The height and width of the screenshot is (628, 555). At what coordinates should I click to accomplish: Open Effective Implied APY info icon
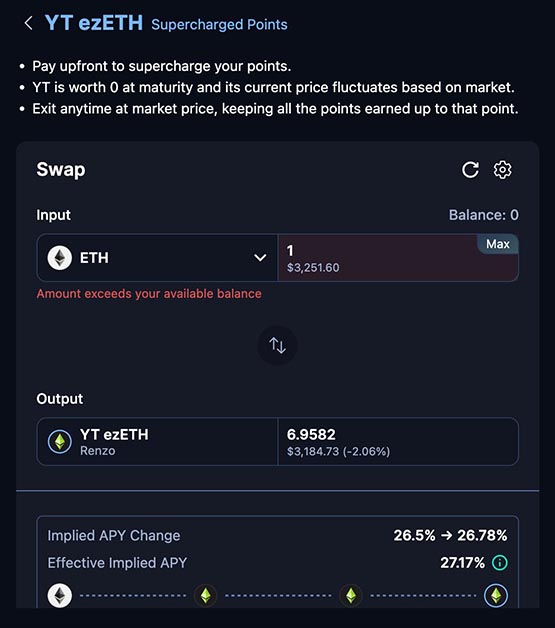pos(500,563)
